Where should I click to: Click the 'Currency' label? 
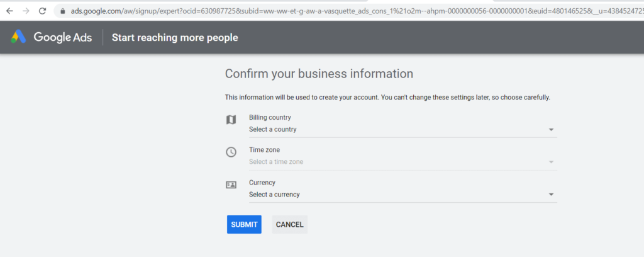coord(262,183)
